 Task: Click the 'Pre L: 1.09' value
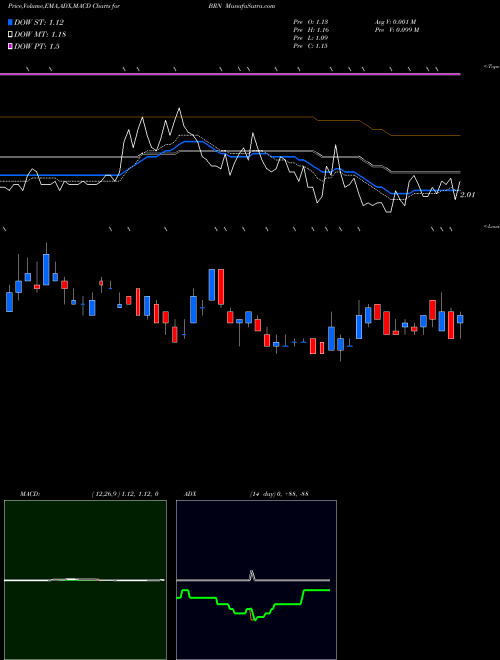coord(311,38)
